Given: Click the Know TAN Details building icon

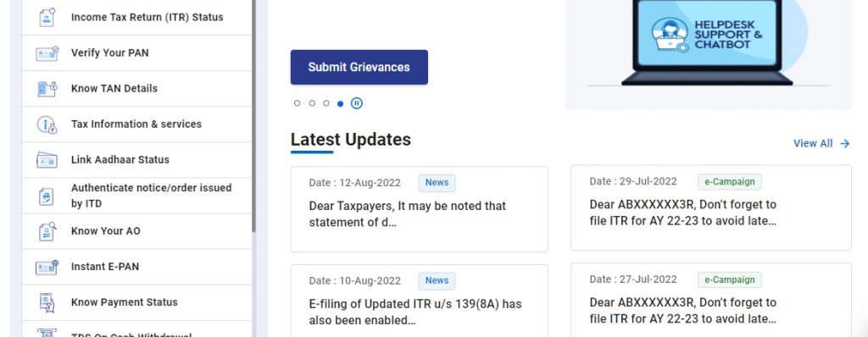Looking at the screenshot, I should [47, 89].
